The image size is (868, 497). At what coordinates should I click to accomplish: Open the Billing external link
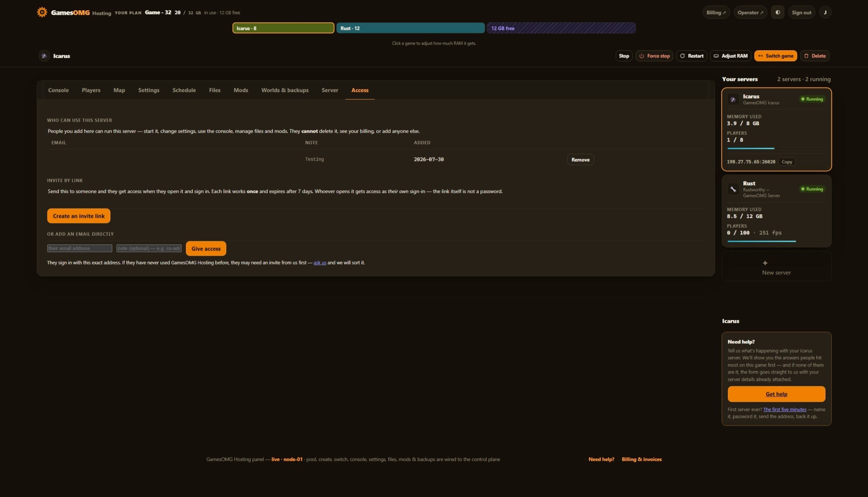[x=716, y=12]
